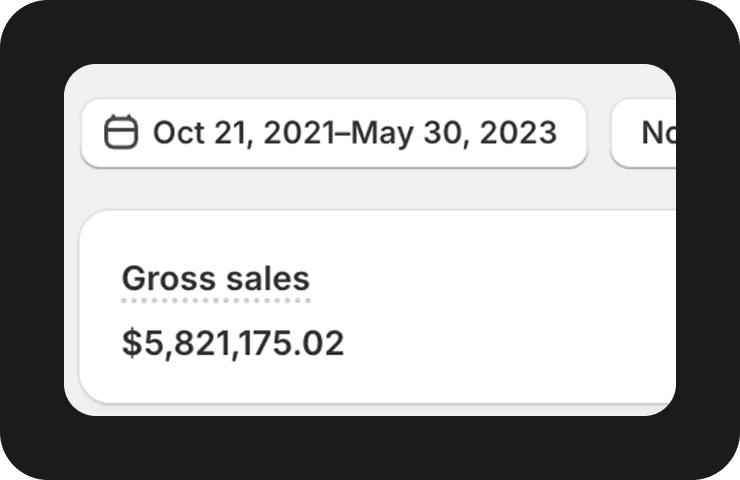
Task: Click 'Oct' in the date range selector
Action: click(x=174, y=133)
